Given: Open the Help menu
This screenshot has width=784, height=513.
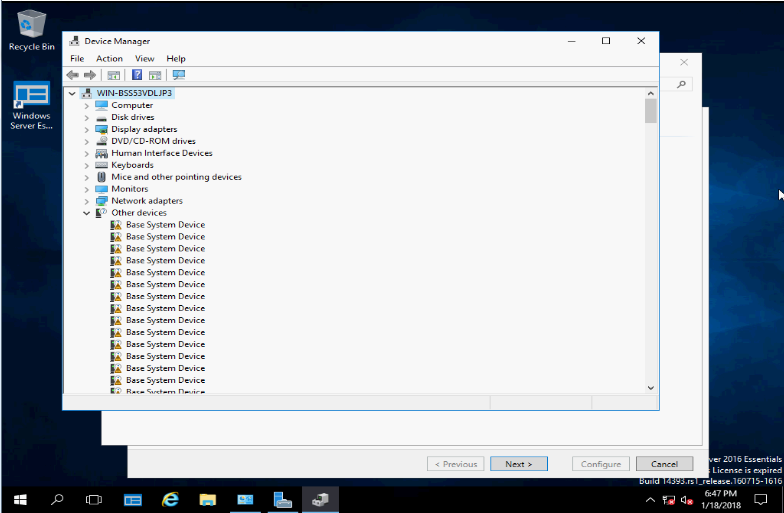Looking at the screenshot, I should (x=176, y=58).
